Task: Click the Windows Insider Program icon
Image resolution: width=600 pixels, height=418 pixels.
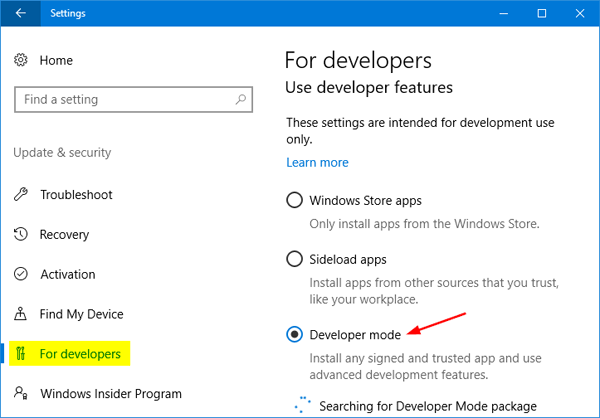Action: (x=21, y=394)
